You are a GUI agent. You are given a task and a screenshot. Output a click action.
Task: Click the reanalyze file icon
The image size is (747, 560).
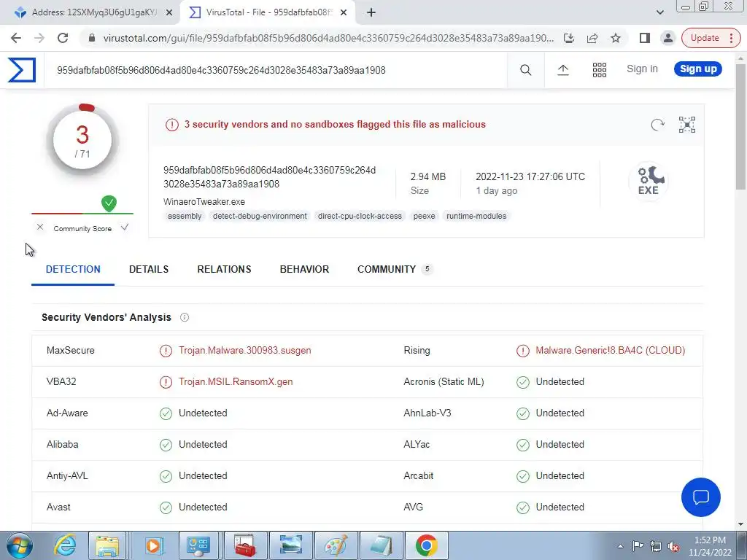click(x=657, y=125)
